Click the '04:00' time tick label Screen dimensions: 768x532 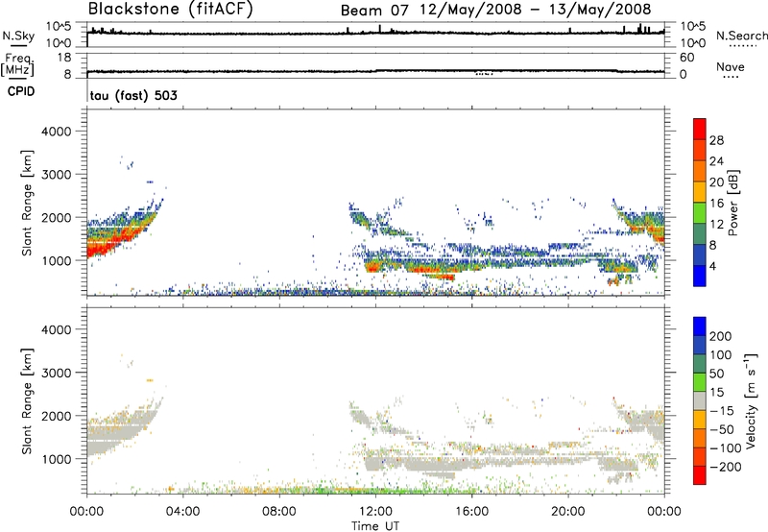click(x=182, y=512)
